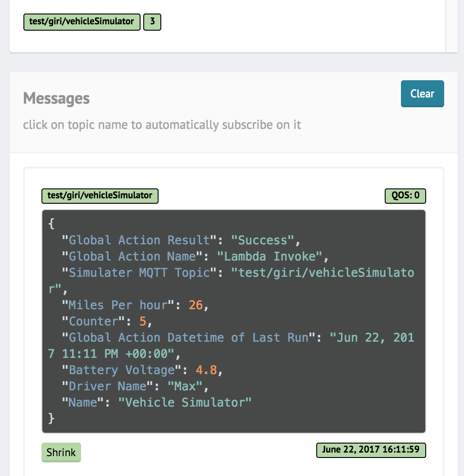Screen dimensions: 464x476
Task: Click the subscribe hint text under Messages
Action: point(162,125)
